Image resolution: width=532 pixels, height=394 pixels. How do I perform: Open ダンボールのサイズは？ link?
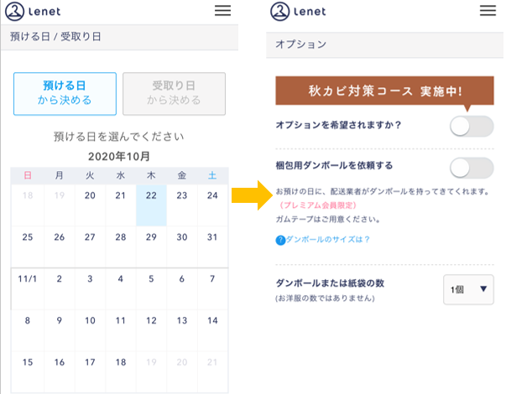[328, 240]
